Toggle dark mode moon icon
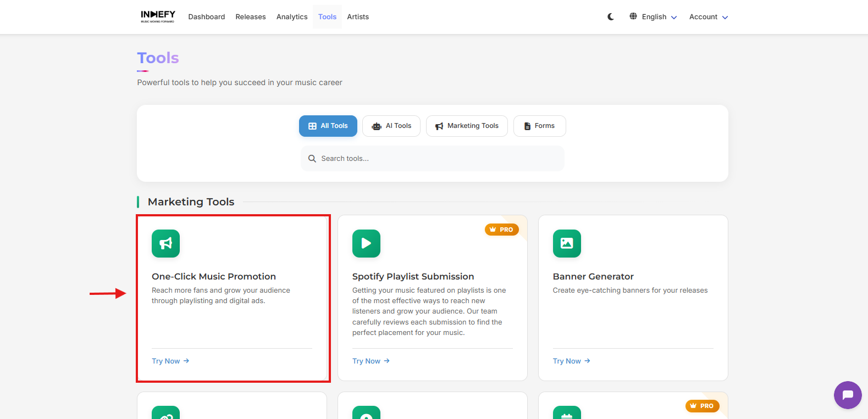 pyautogui.click(x=611, y=17)
